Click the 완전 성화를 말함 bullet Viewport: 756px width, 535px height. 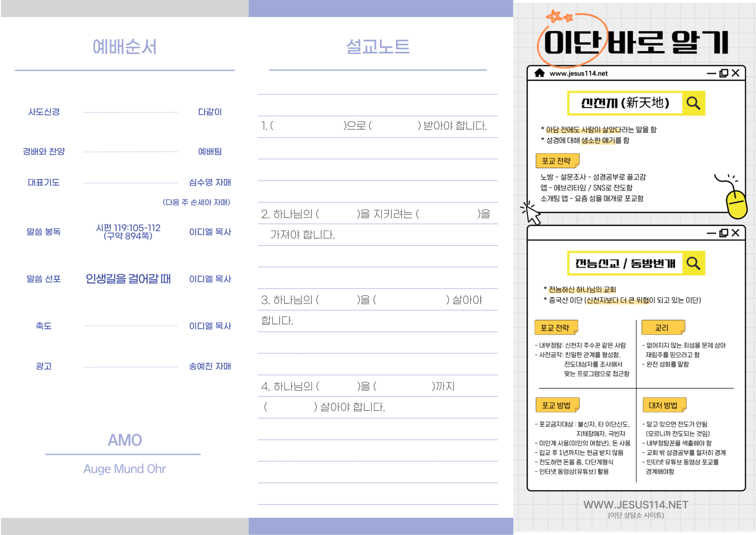666,364
